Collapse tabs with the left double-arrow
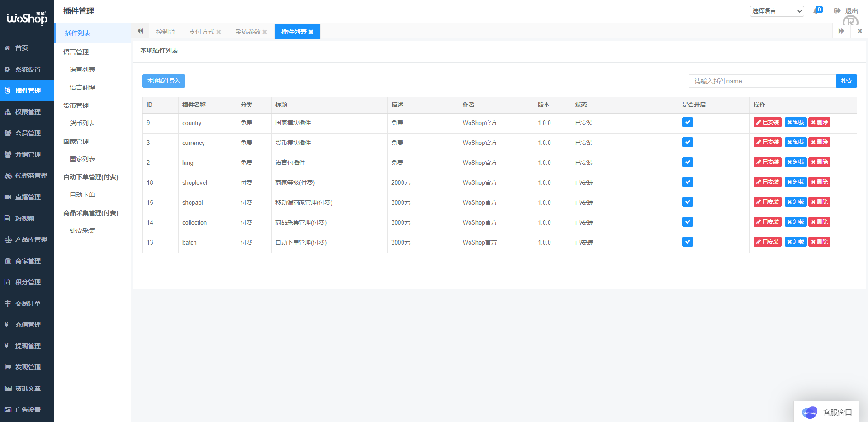 click(x=140, y=31)
